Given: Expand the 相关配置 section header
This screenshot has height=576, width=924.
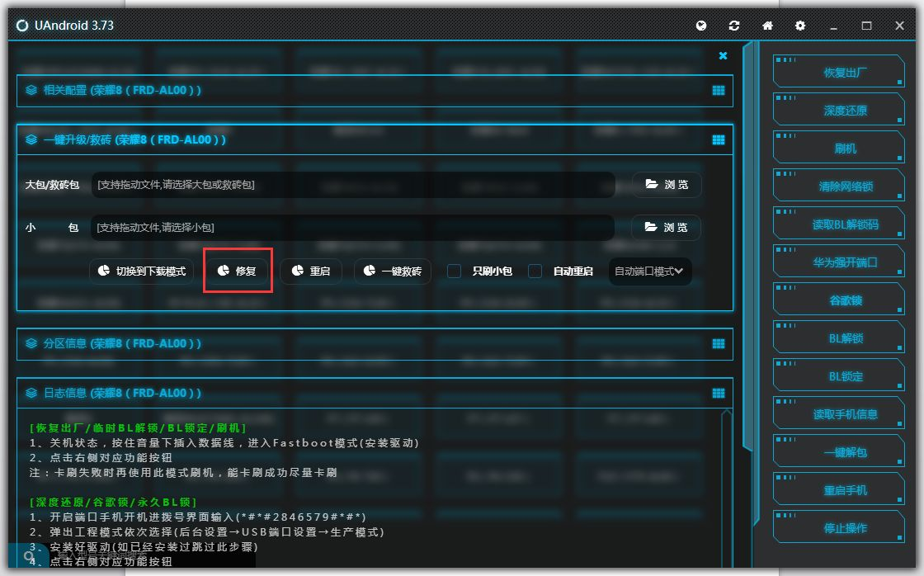Looking at the screenshot, I should tap(375, 90).
